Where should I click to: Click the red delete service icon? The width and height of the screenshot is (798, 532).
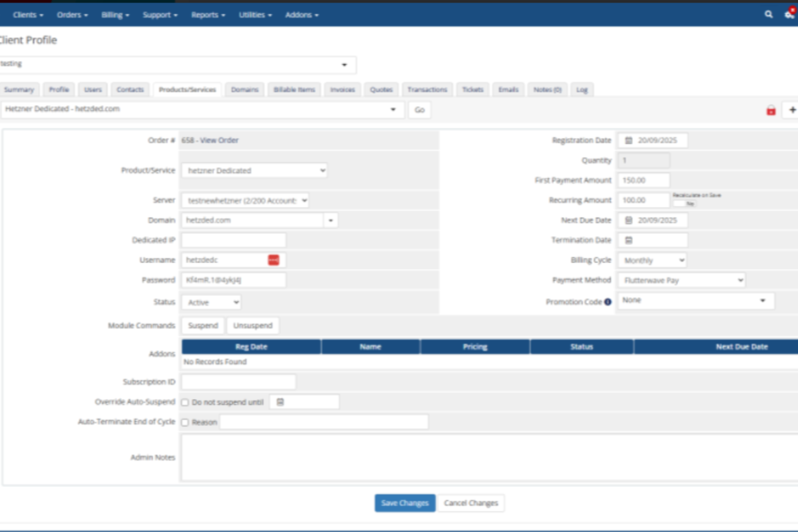771,111
